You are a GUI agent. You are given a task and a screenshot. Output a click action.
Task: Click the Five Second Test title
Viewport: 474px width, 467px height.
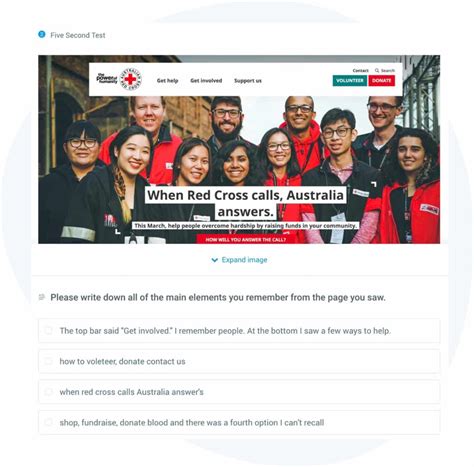(x=78, y=35)
